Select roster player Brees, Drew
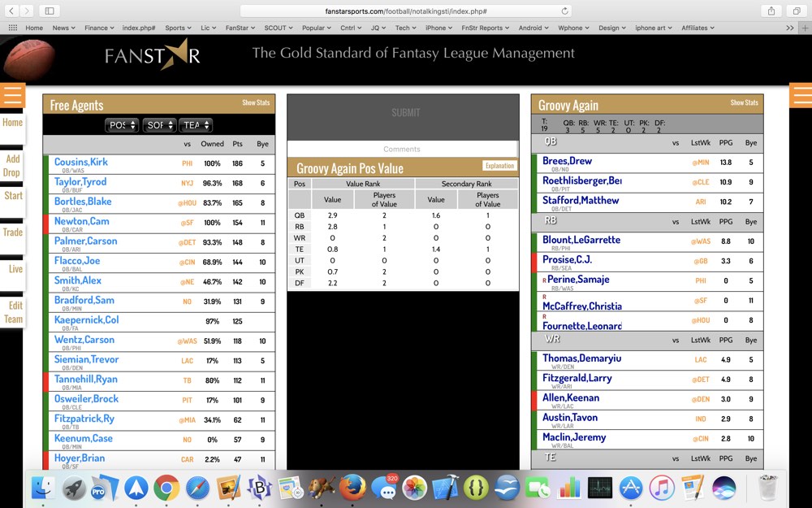812x508 pixels. point(567,161)
